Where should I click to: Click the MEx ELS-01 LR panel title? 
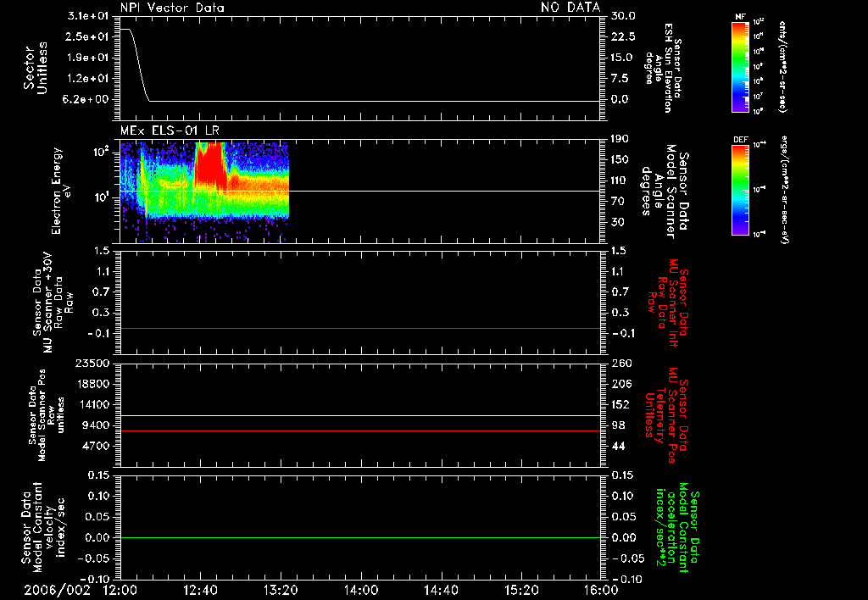click(x=170, y=131)
